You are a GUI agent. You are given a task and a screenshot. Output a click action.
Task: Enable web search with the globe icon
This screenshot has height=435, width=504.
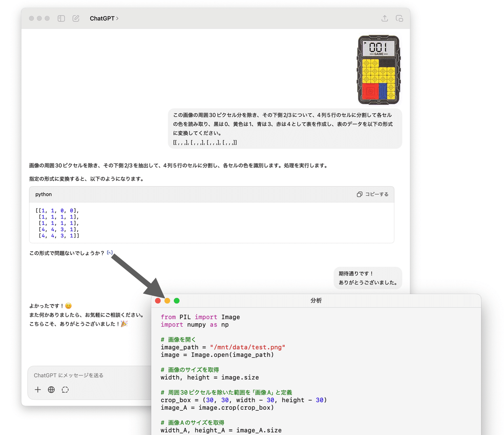click(x=51, y=390)
